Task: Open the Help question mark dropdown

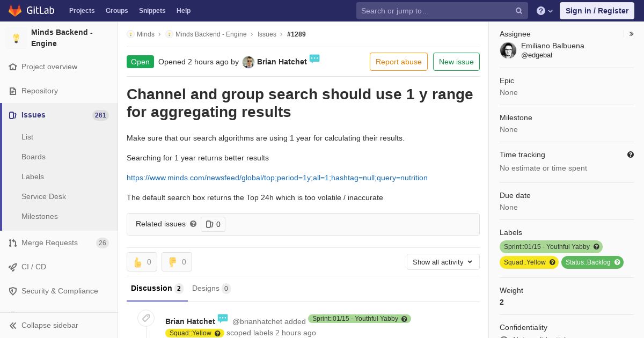Action: coord(545,11)
